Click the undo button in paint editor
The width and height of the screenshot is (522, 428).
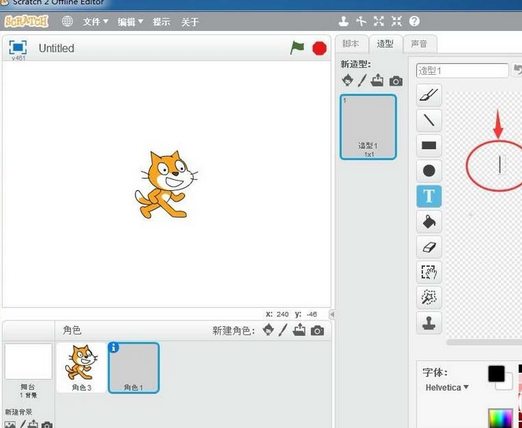[x=517, y=70]
